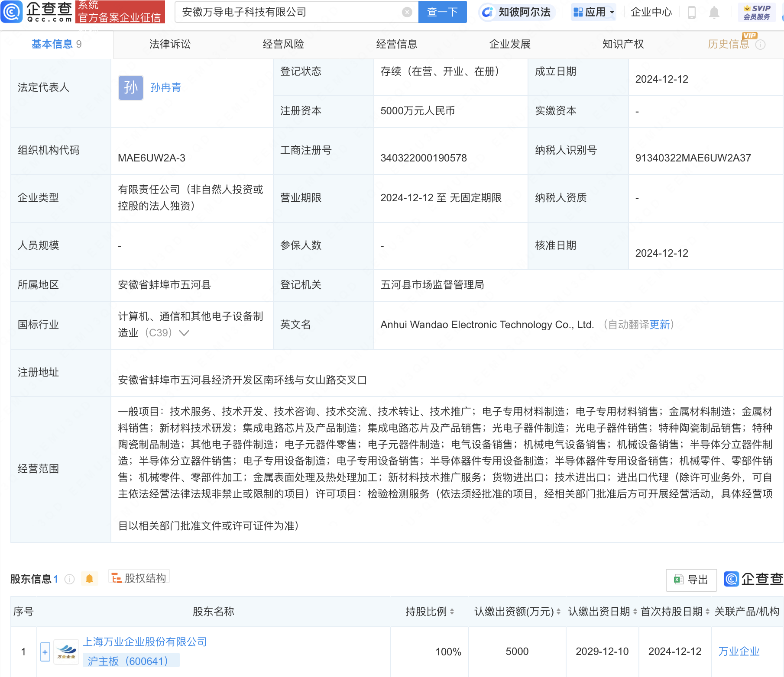Image resolution: width=784 pixels, height=677 pixels.
Task: Open SVIP member services
Action: pyautogui.click(x=757, y=12)
